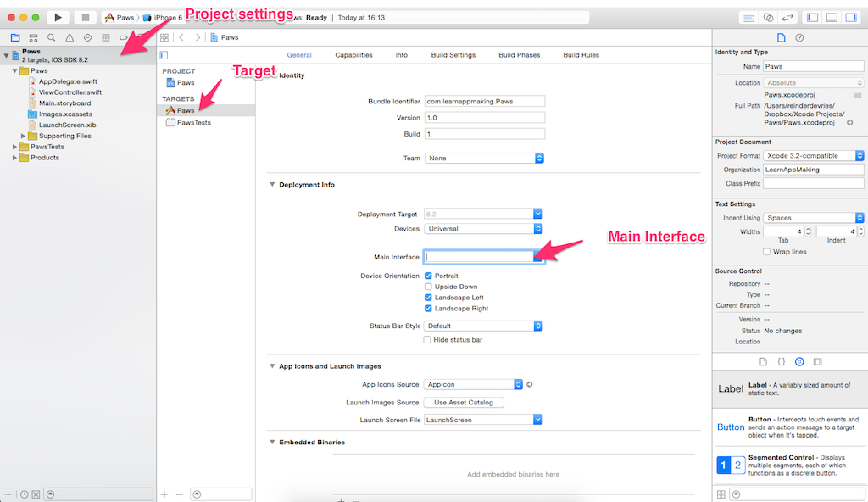The height and width of the screenshot is (502, 868).
Task: Toggle the bottom debug area panel
Action: point(831,17)
